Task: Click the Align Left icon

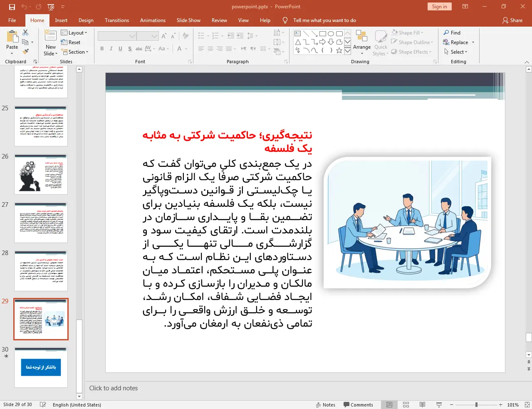Action: [x=201, y=49]
